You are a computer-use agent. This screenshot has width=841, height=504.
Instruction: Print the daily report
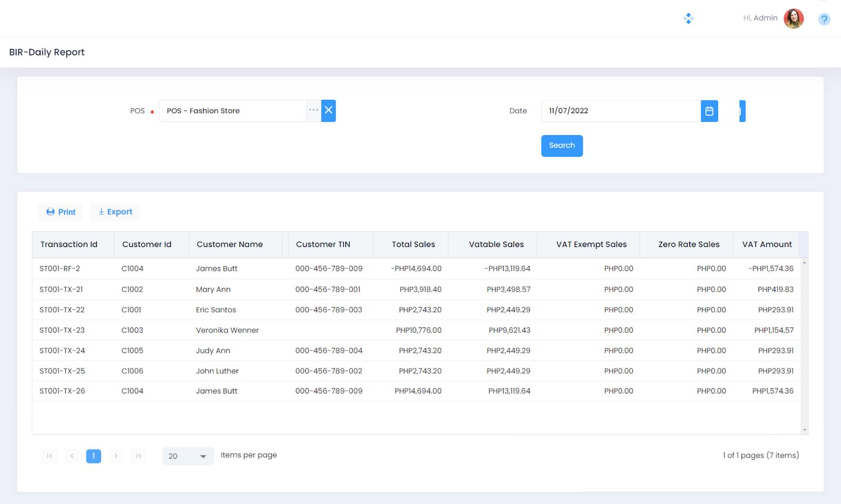coord(60,212)
